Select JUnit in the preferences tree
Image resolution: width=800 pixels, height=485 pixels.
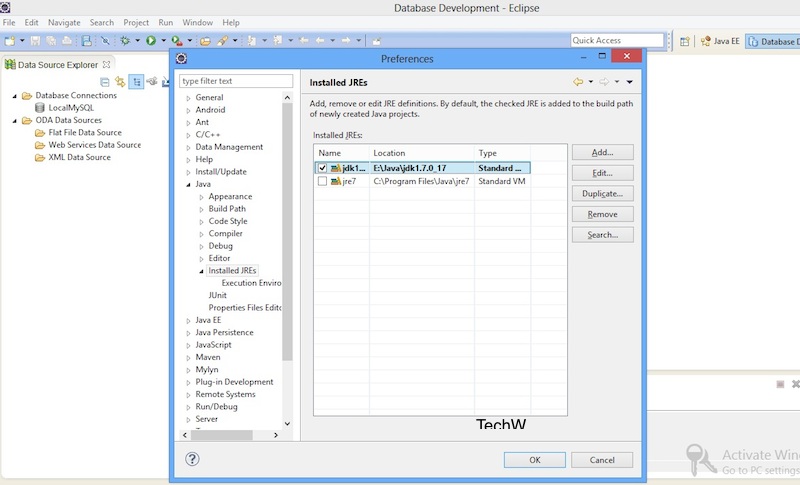(x=217, y=295)
